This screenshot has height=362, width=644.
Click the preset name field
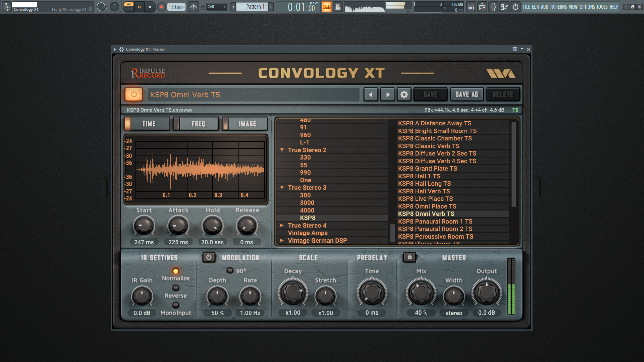coord(253,95)
